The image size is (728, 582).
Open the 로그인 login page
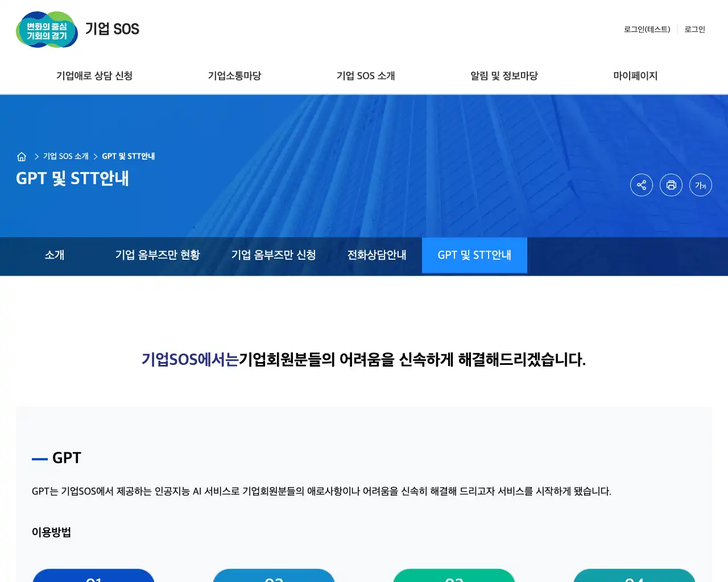(694, 30)
